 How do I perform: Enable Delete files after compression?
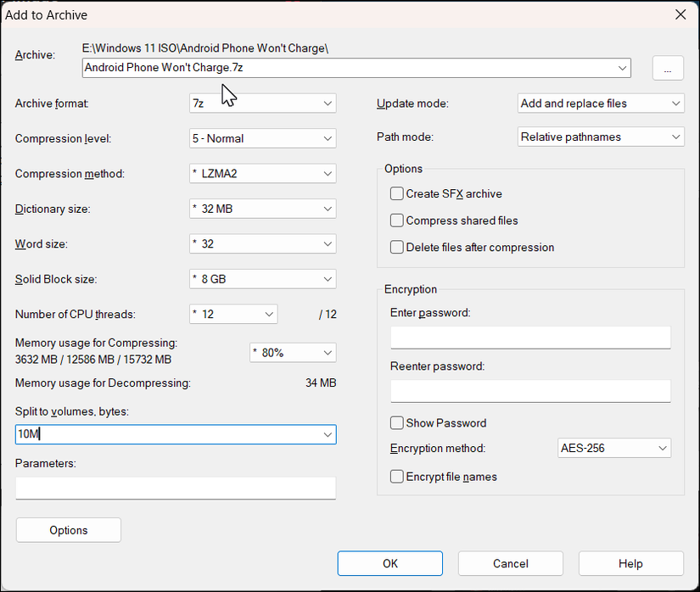click(396, 248)
